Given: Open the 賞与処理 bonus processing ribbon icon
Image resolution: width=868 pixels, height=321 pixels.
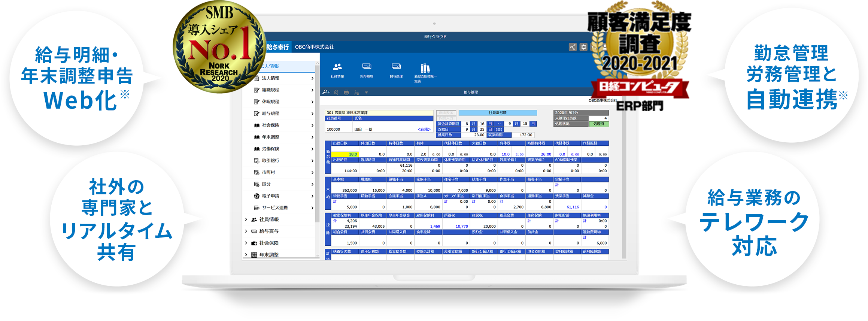Looking at the screenshot, I should [x=396, y=67].
